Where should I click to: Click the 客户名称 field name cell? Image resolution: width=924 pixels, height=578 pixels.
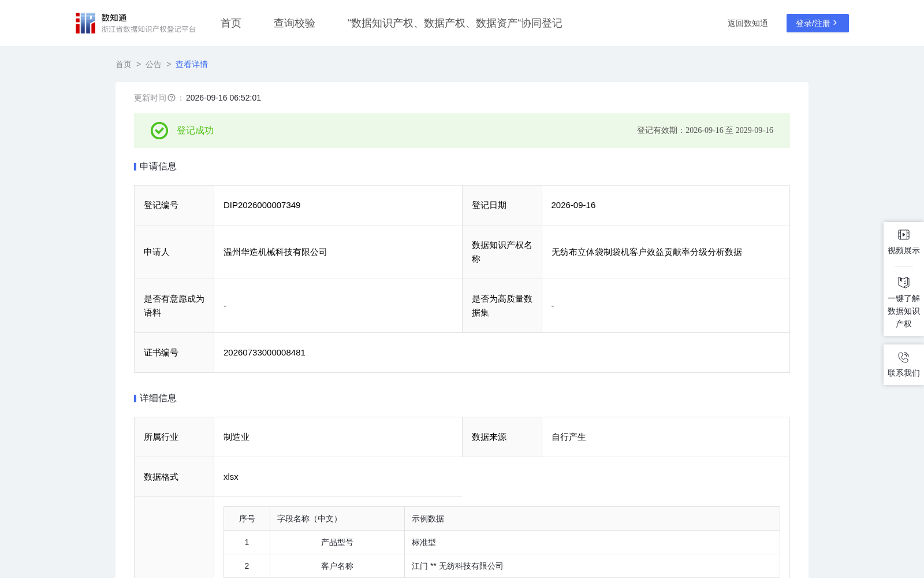[337, 566]
